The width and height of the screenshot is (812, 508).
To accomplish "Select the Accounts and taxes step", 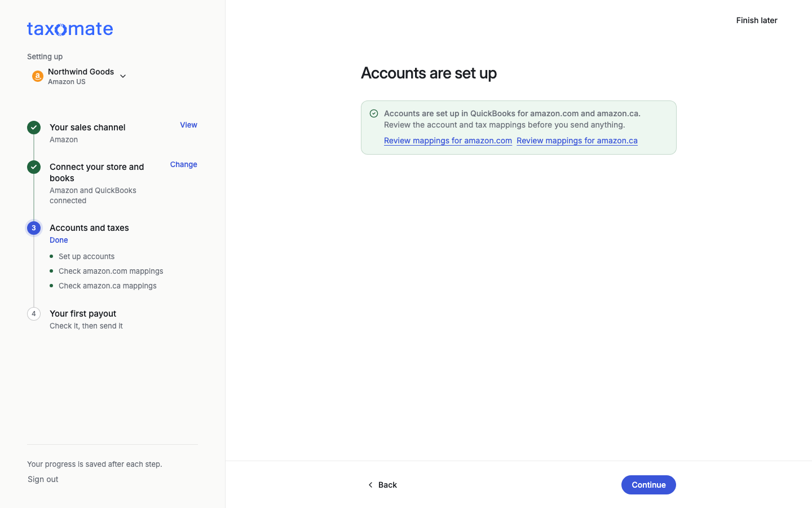I will pyautogui.click(x=89, y=228).
